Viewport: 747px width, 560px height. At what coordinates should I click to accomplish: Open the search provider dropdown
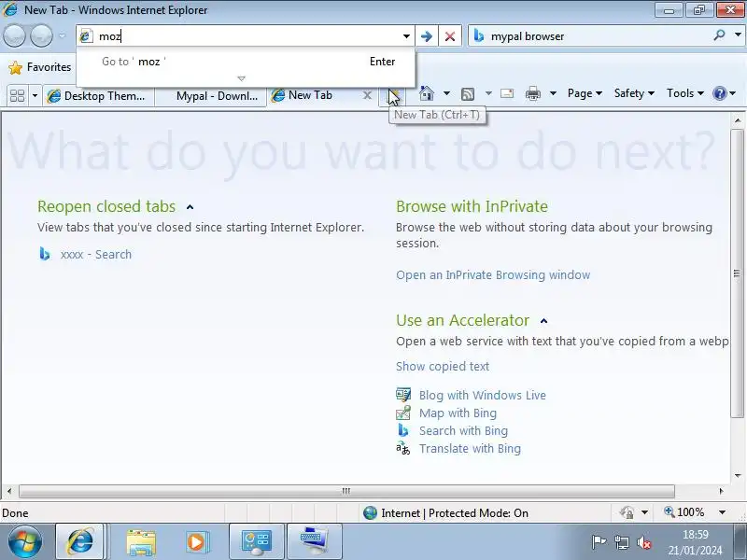pos(738,35)
